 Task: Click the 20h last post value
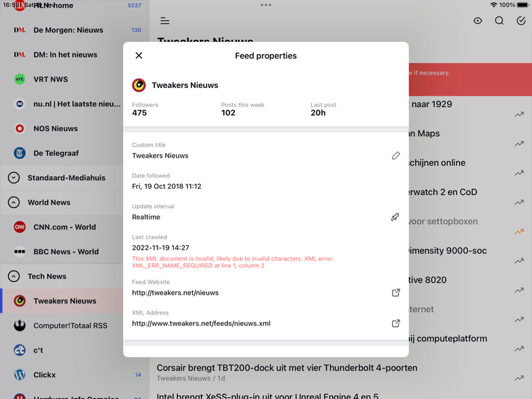pyautogui.click(x=319, y=112)
